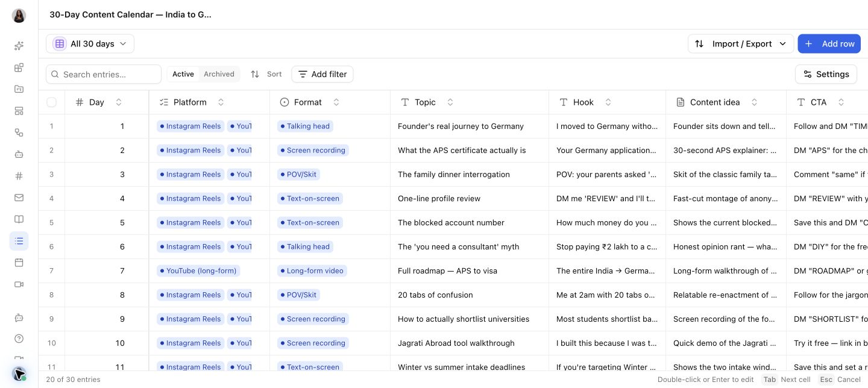Open the Settings button
This screenshot has height=388, width=868.
(x=826, y=74)
